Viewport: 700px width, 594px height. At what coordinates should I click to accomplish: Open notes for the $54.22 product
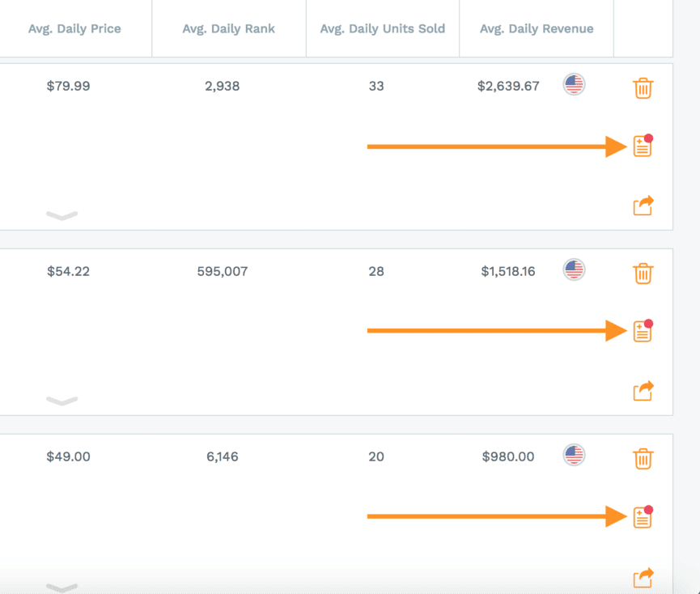[643, 331]
